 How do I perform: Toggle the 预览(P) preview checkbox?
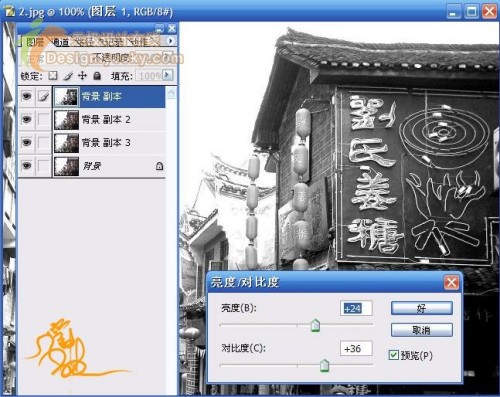[x=394, y=355]
